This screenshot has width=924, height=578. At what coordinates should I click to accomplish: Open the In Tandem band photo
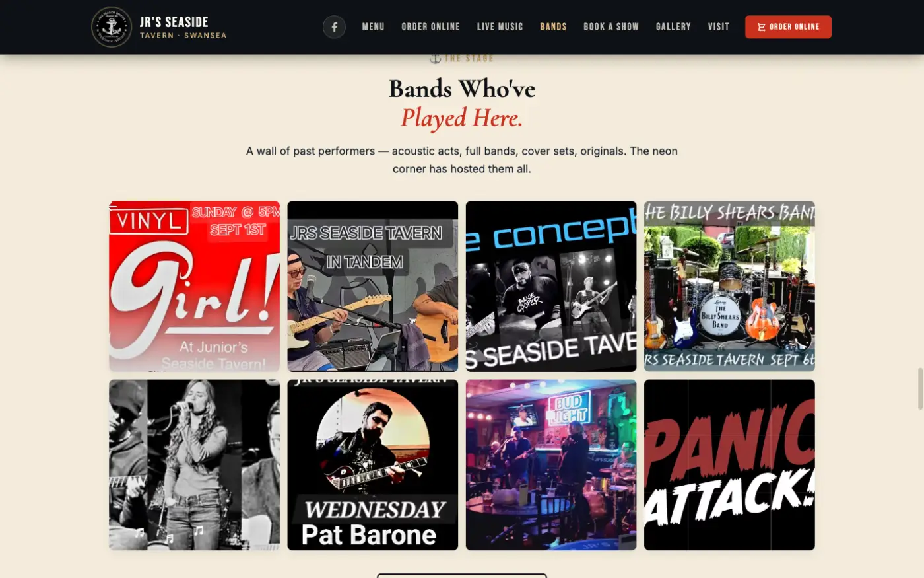[x=372, y=286]
